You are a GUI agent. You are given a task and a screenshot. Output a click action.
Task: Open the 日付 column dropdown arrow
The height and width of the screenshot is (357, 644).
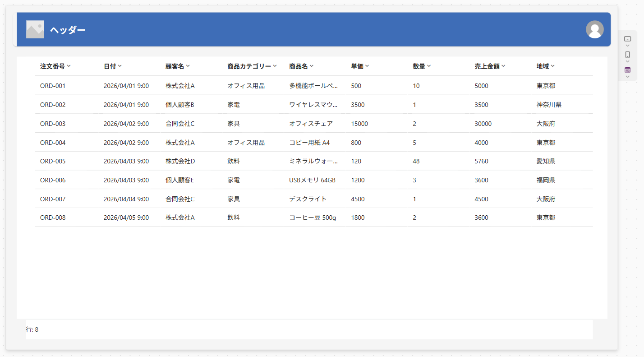(x=120, y=66)
